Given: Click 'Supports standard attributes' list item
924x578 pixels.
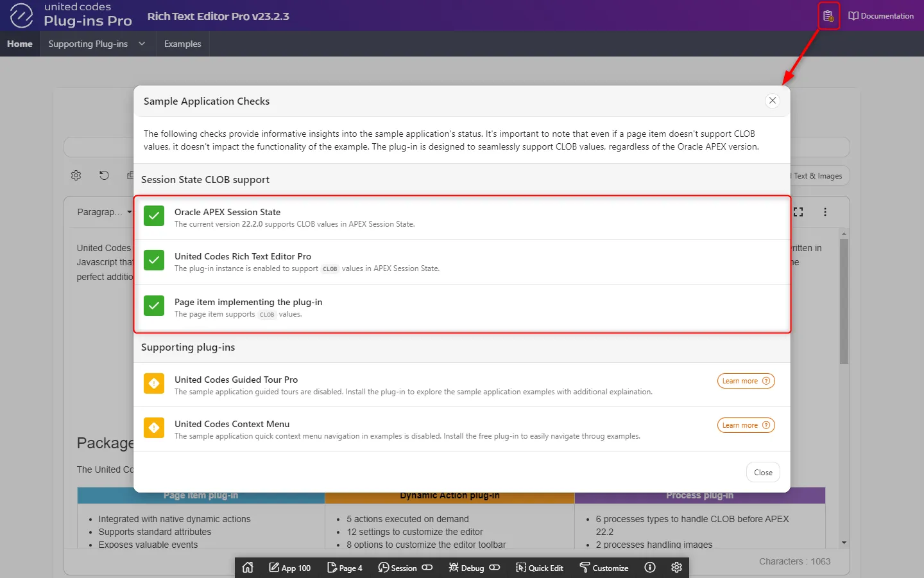Looking at the screenshot, I should click(x=155, y=532).
